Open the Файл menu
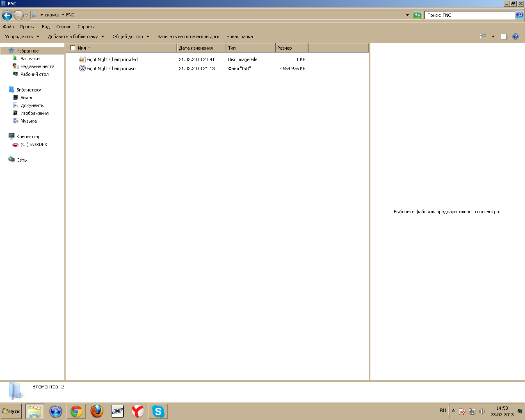Screen dimensions: 525x420 [9, 27]
